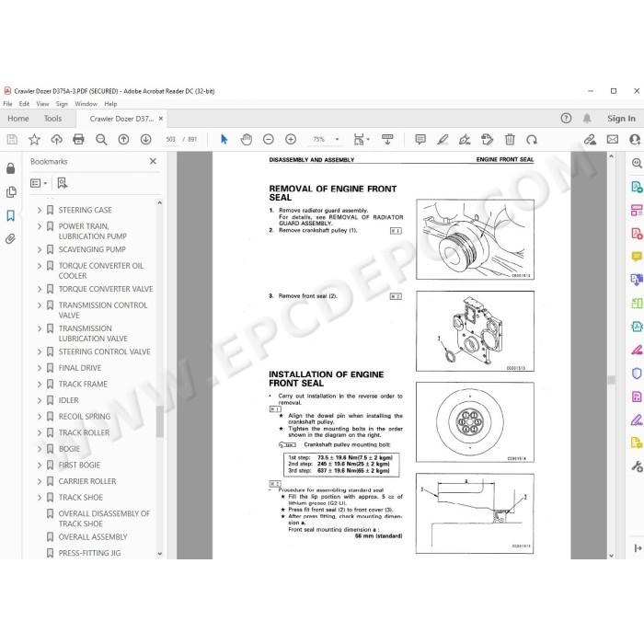The width and height of the screenshot is (644, 644).
Task: Open bookmark options menu dropdown
Action: (39, 183)
